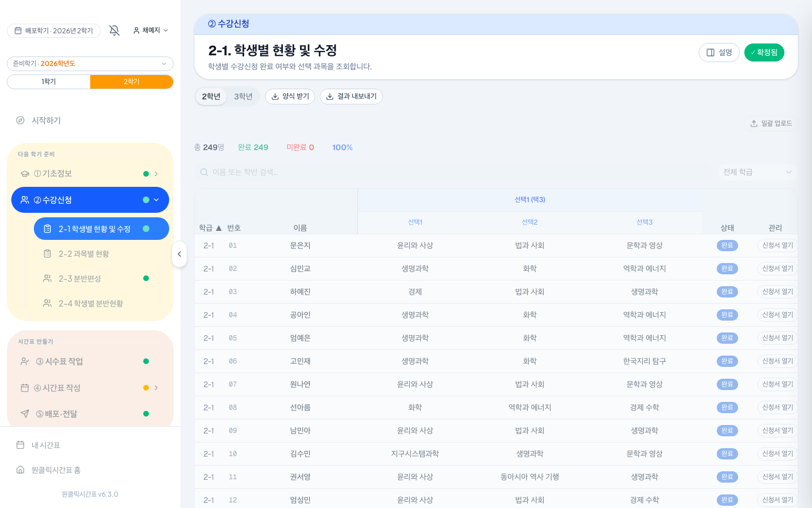Select the 2학기 semester toggle
812x508 pixels.
(131, 82)
